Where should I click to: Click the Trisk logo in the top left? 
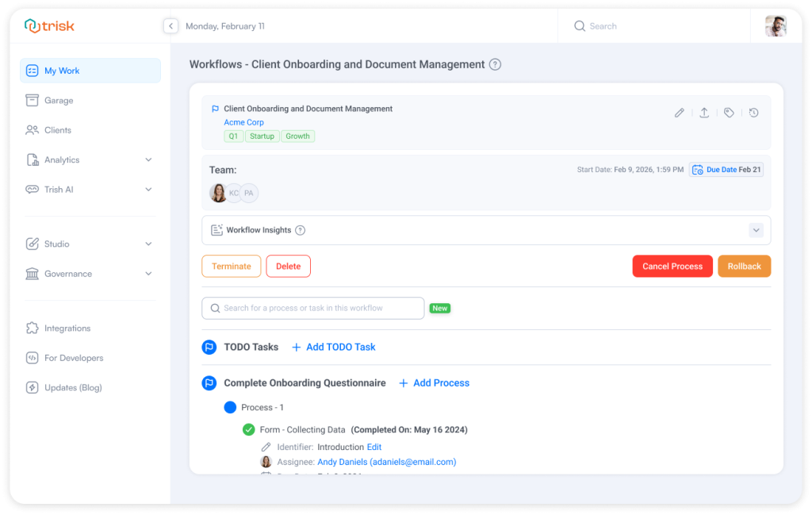click(x=49, y=25)
